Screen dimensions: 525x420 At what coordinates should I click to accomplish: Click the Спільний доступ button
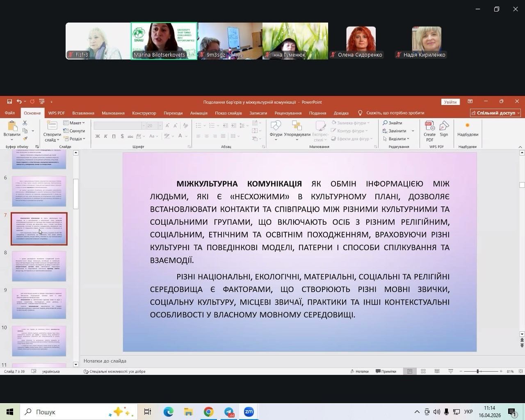pos(495,113)
